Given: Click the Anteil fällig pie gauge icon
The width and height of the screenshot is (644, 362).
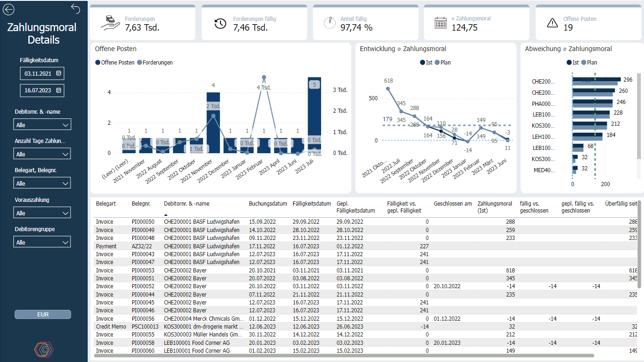Looking at the screenshot, I should click(x=330, y=23).
